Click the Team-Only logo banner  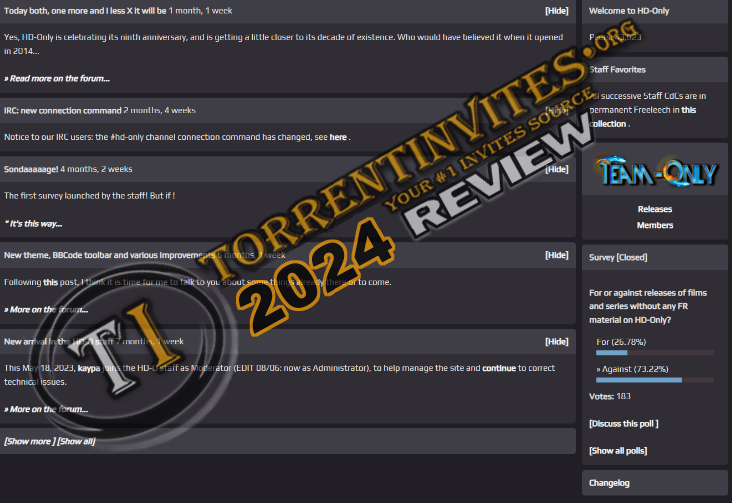(x=655, y=171)
